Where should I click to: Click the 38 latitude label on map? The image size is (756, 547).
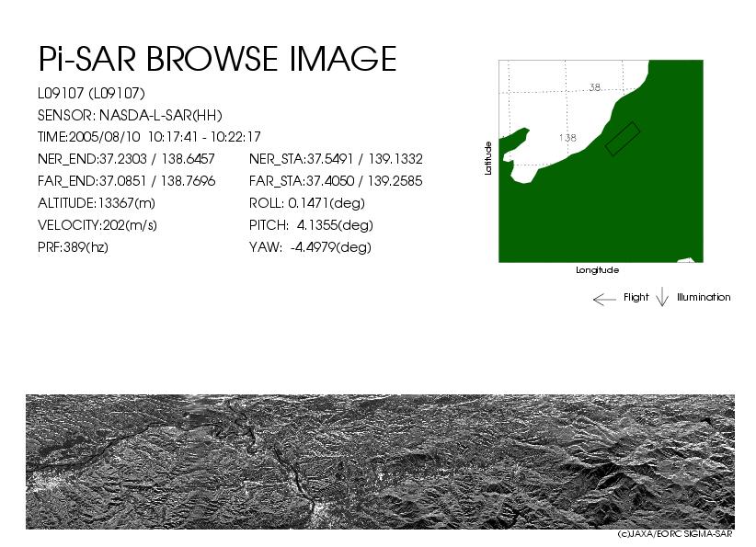595,87
